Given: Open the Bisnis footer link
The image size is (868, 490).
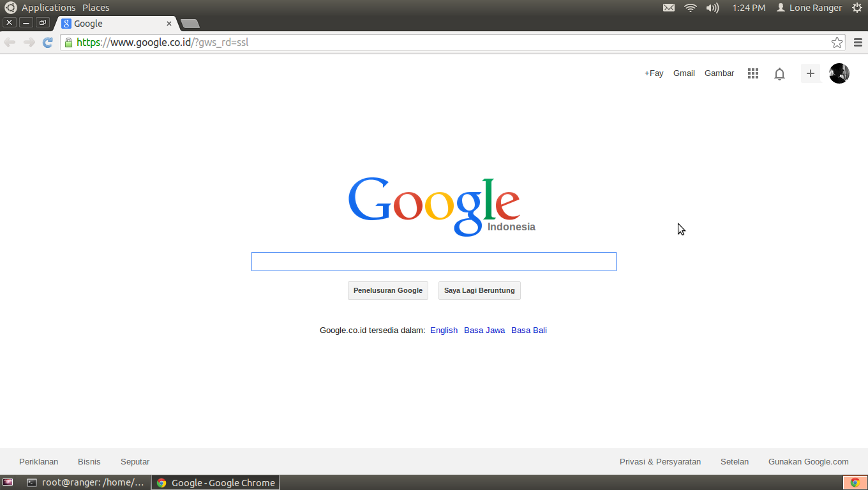Looking at the screenshot, I should click(x=89, y=462).
